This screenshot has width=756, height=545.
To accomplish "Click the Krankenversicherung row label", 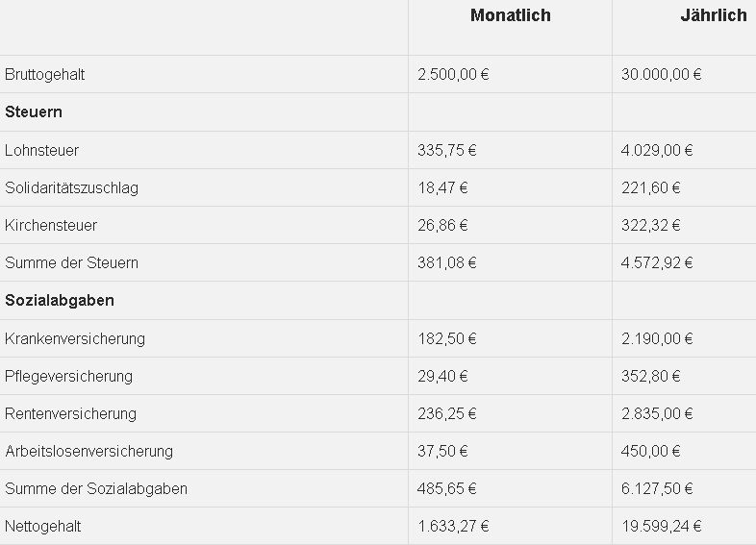I will (75, 338).
